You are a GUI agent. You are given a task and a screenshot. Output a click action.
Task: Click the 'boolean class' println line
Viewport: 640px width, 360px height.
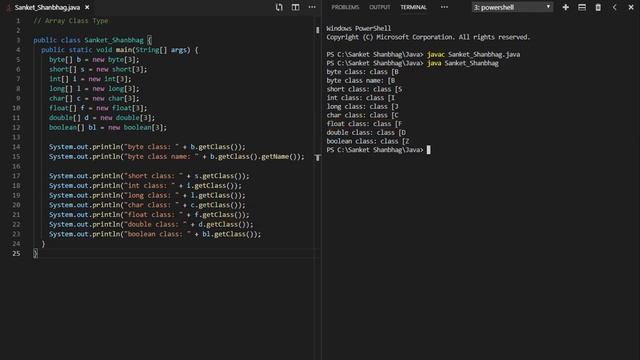coord(155,234)
